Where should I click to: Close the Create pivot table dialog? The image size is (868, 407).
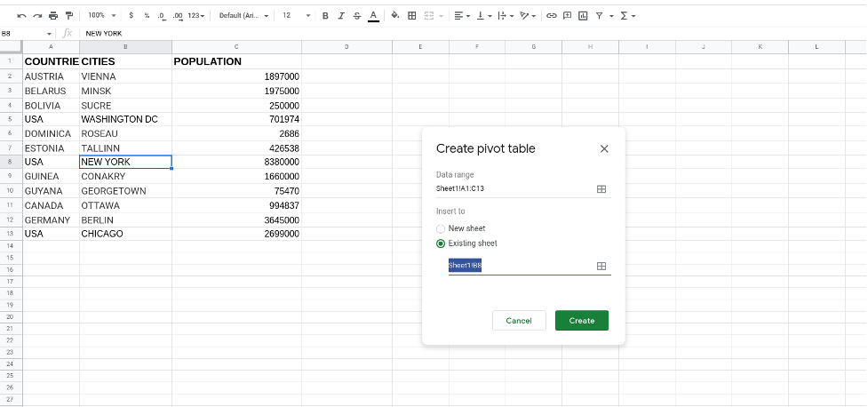click(604, 149)
